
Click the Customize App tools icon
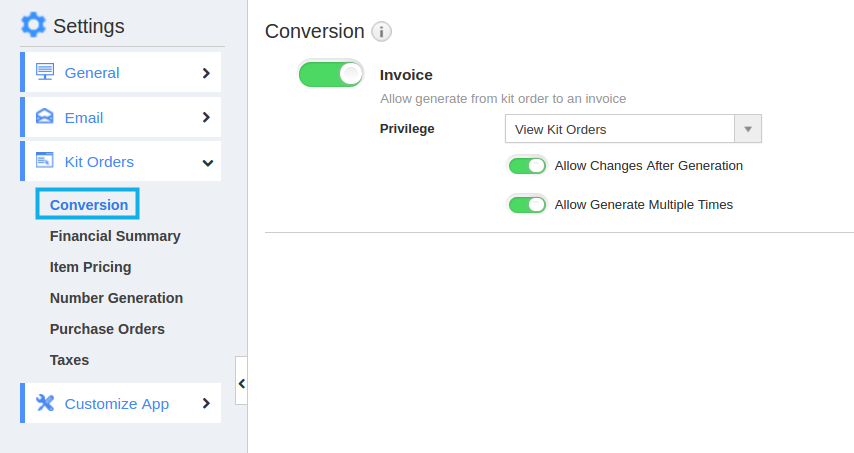coord(45,403)
